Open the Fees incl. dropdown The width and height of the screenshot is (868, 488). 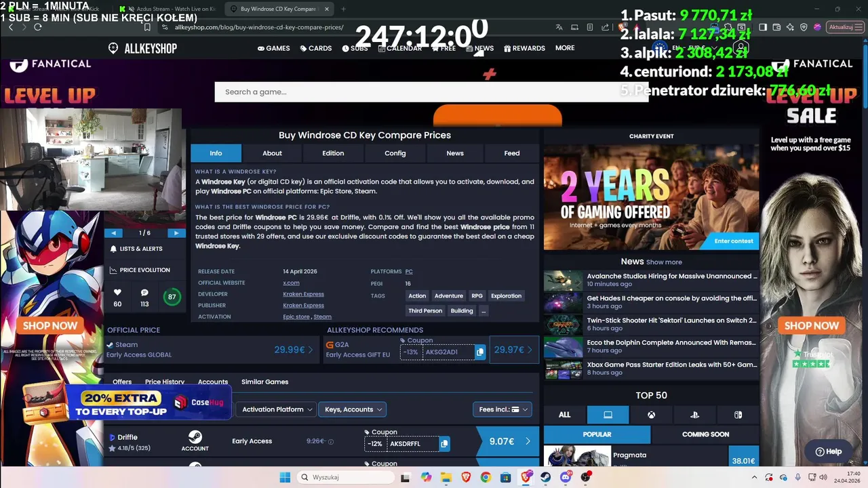click(502, 409)
